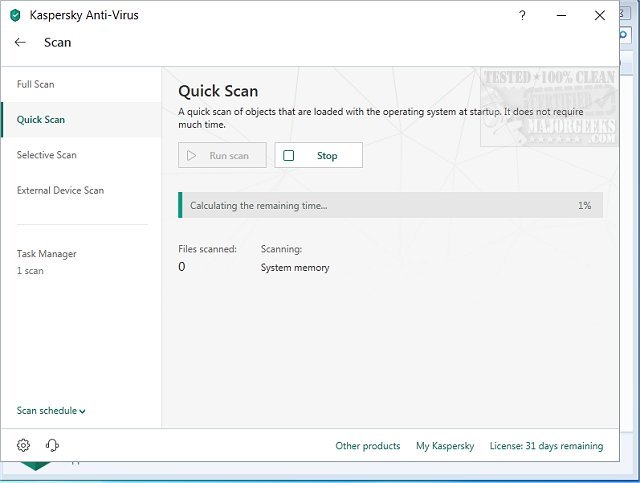Go back using the back arrow

click(20, 42)
